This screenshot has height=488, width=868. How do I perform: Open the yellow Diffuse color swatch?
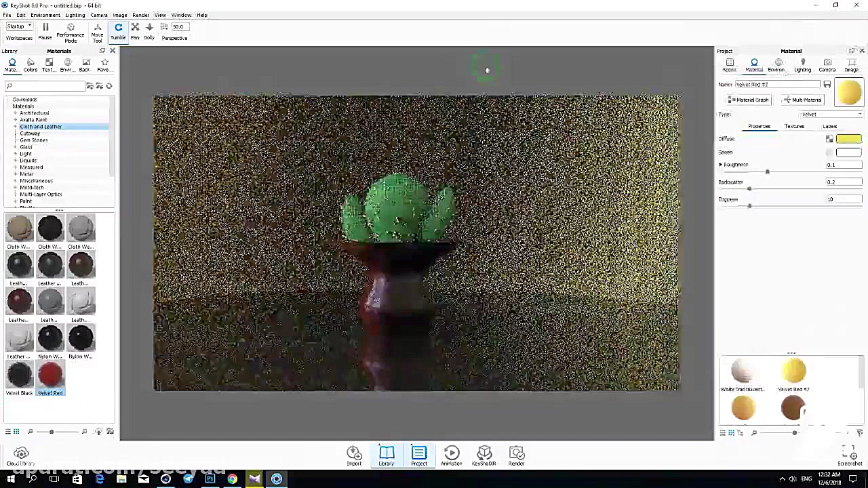(x=848, y=139)
